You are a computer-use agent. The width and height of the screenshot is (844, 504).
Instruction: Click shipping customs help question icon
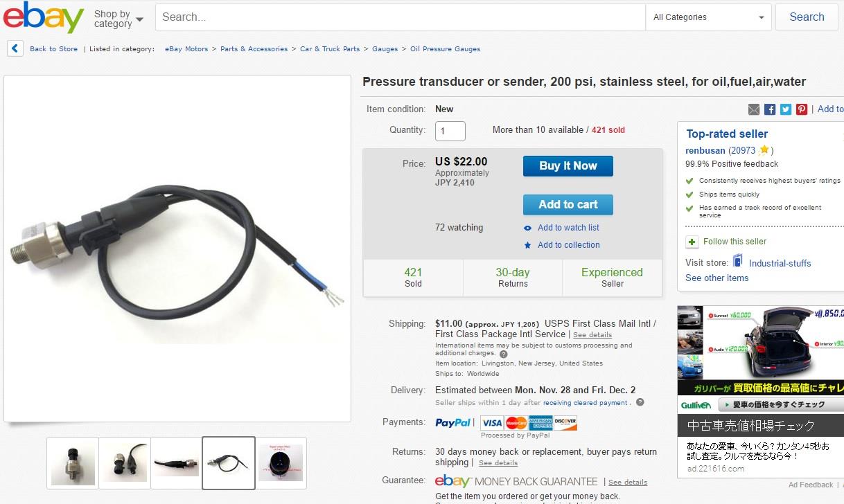tap(504, 354)
